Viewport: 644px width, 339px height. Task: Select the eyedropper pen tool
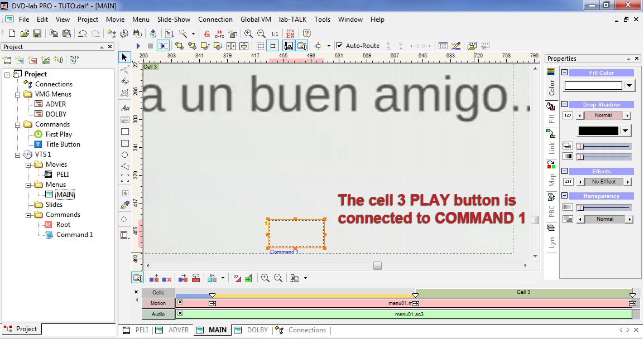125,205
